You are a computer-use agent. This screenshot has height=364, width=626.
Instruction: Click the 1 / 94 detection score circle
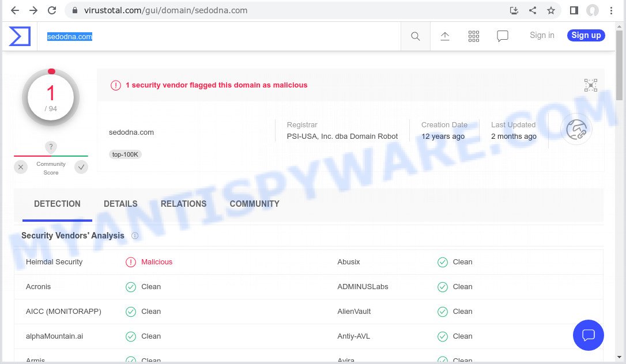click(51, 97)
